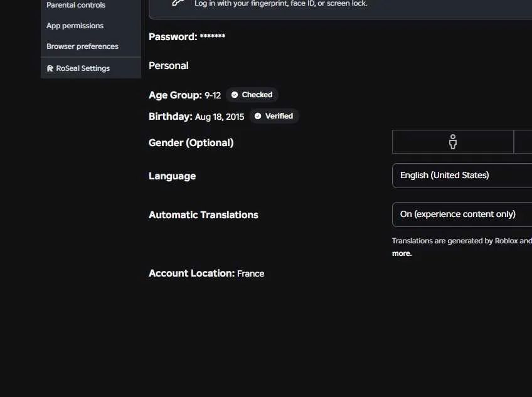Go to App permissions settings
532x397 pixels.
click(75, 26)
